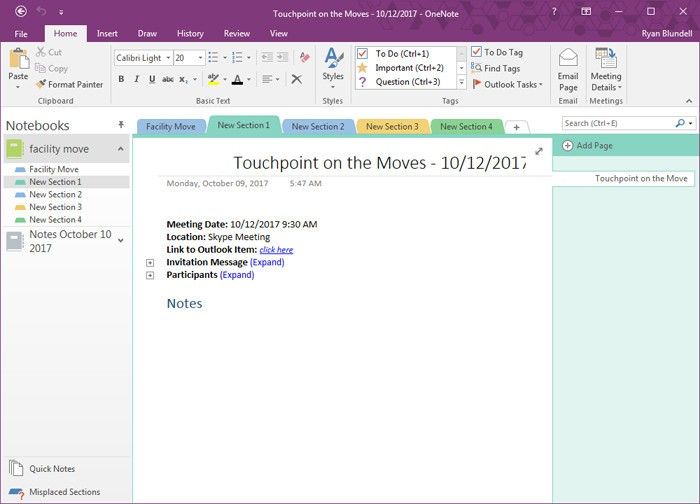Click plus box beside Participants
Image resolution: width=700 pixels, height=504 pixels.
150,275
